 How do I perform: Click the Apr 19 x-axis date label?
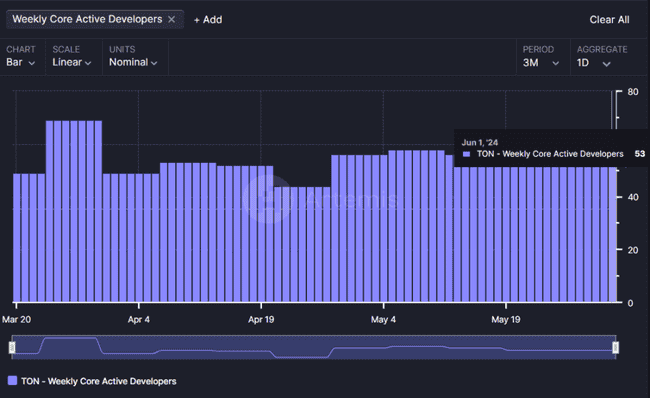(261, 319)
